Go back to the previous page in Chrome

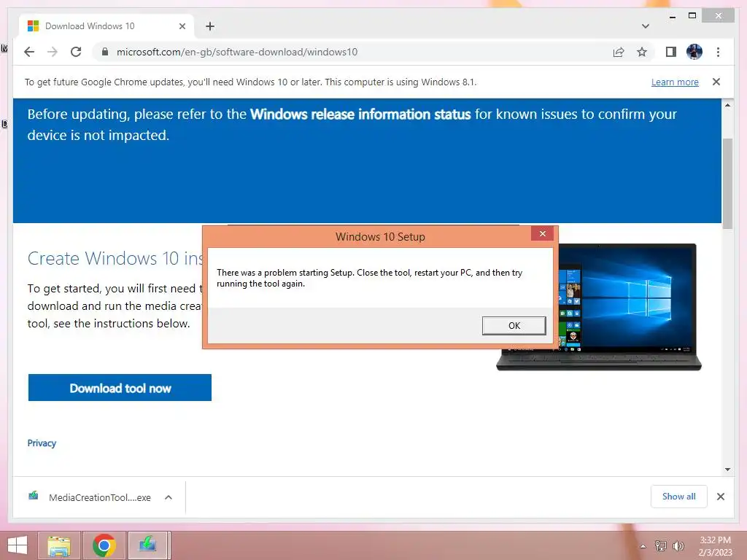[29, 52]
